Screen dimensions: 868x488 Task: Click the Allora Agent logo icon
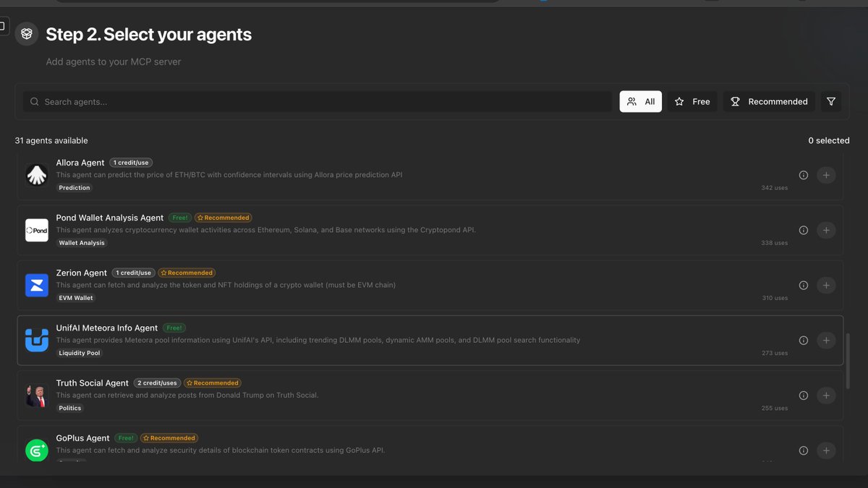click(x=37, y=175)
